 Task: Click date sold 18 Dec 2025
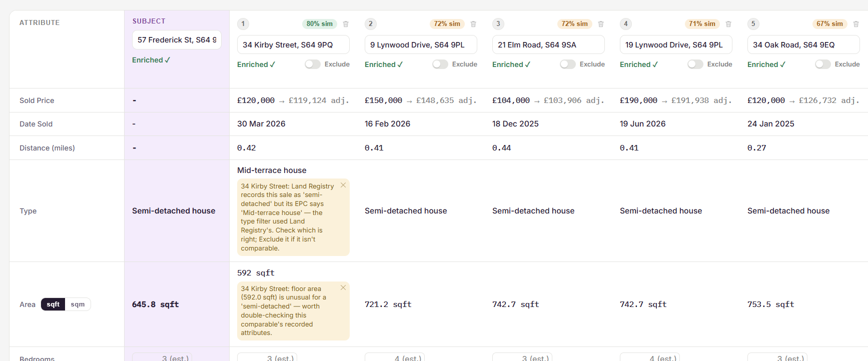pyautogui.click(x=515, y=124)
